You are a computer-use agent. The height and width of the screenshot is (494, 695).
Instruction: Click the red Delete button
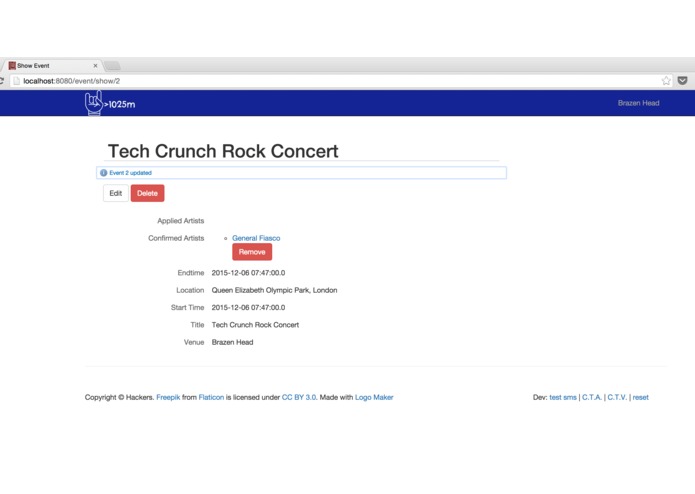[147, 193]
